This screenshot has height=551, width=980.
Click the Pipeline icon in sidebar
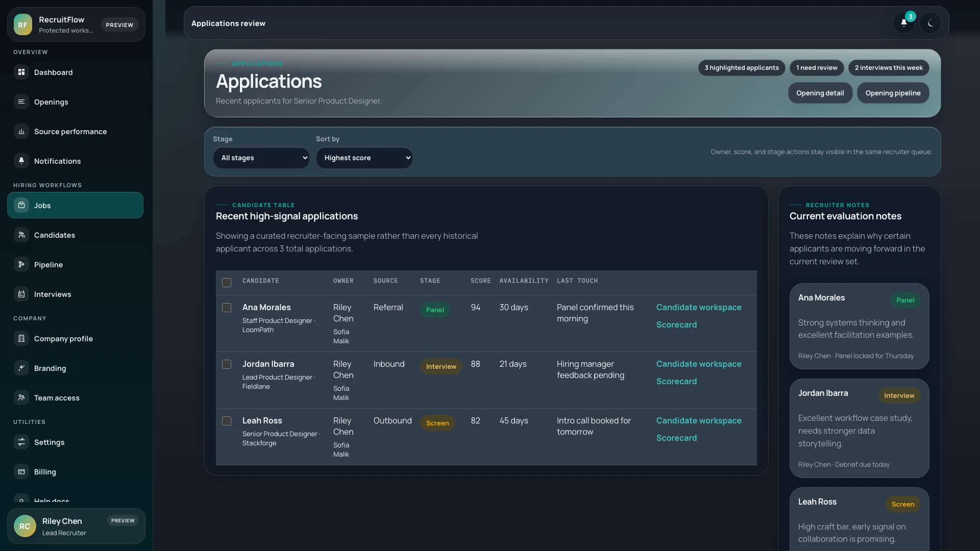(21, 264)
